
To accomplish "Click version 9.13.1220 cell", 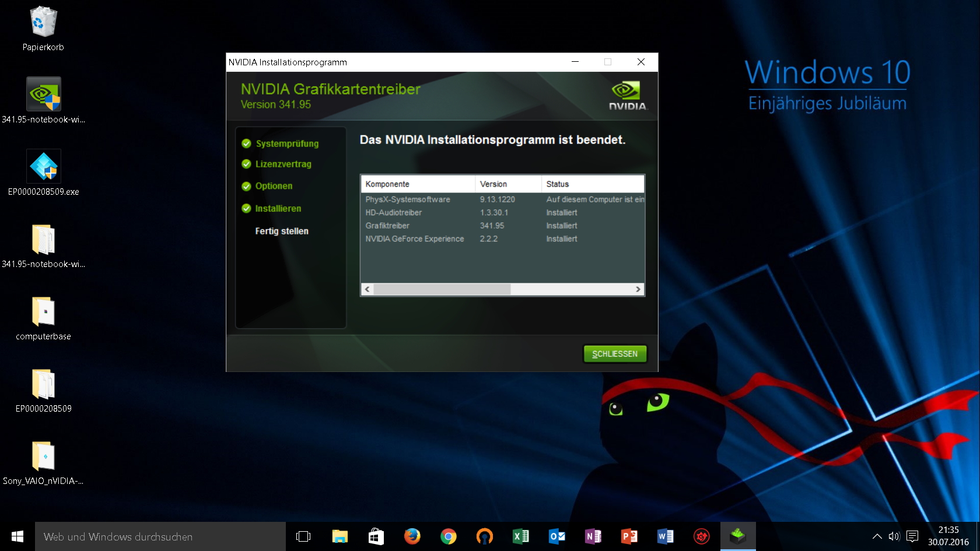I will 498,199.
